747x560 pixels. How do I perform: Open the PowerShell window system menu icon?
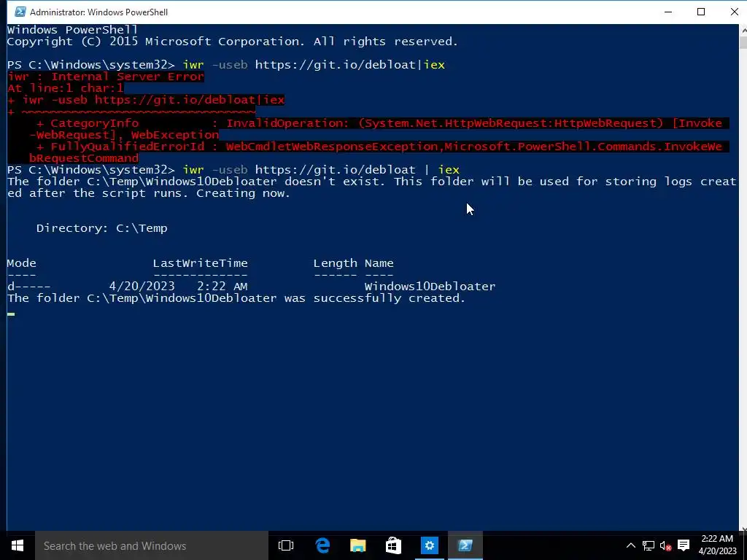click(x=20, y=12)
